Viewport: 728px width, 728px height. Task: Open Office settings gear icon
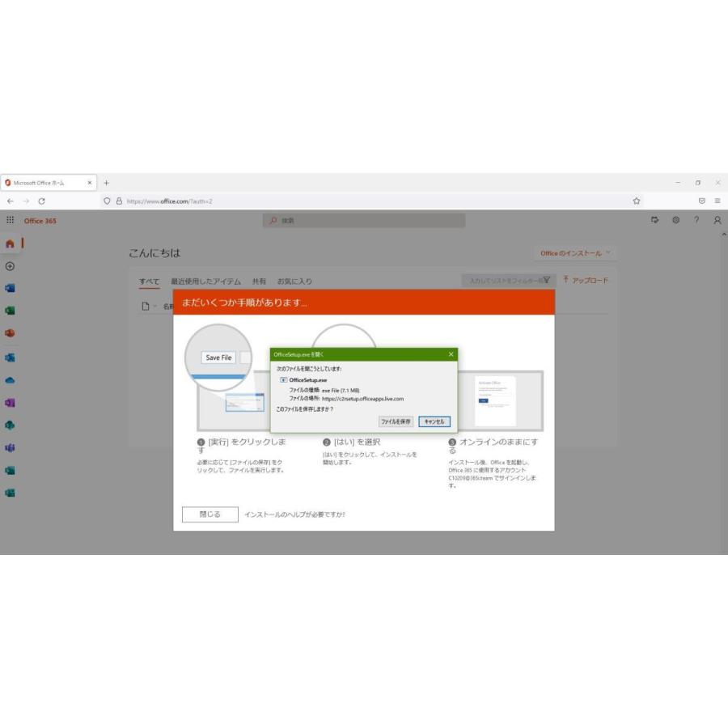tap(676, 219)
